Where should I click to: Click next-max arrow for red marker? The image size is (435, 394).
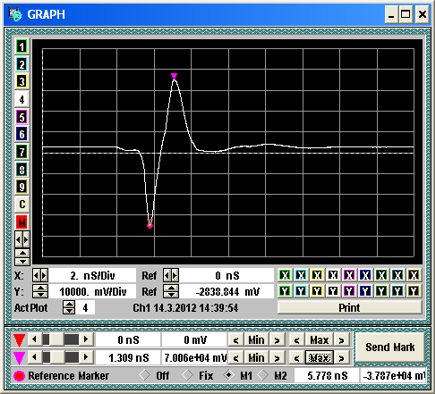point(341,340)
